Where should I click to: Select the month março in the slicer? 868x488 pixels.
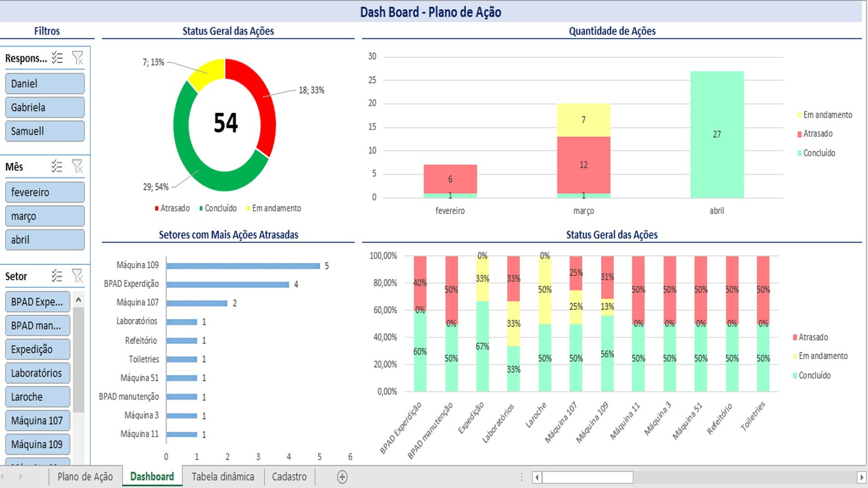click(45, 216)
